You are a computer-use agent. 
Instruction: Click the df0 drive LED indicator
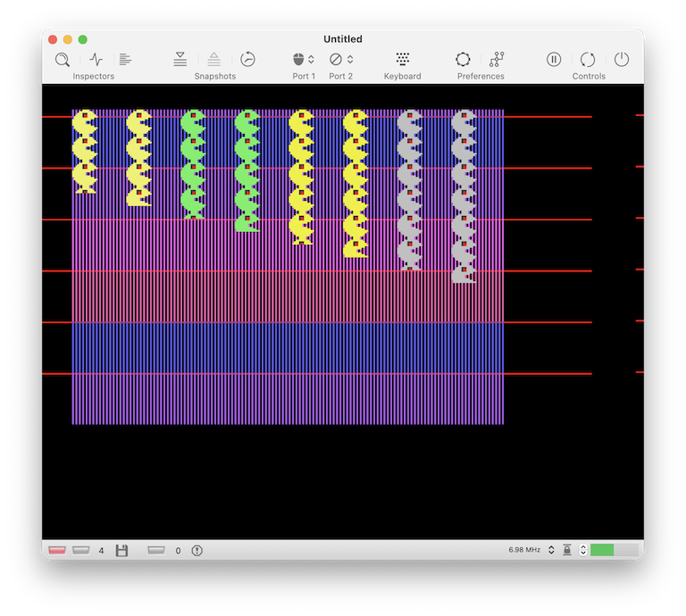[81, 550]
